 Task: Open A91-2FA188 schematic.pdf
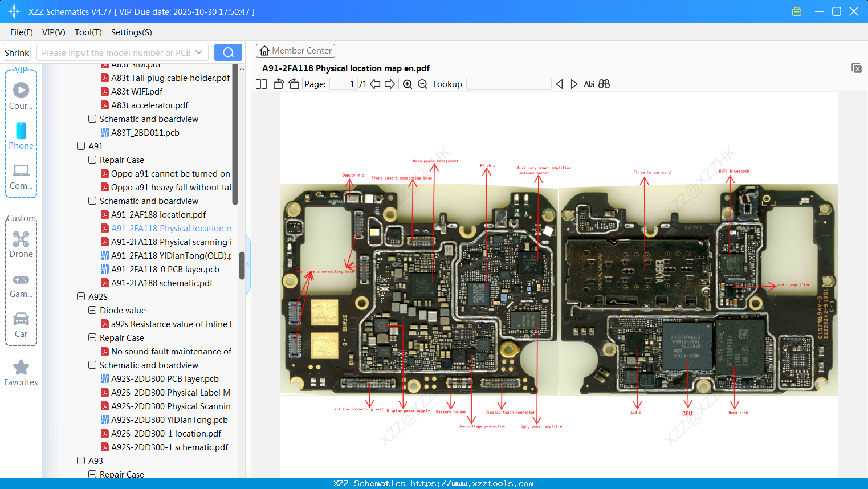point(162,283)
